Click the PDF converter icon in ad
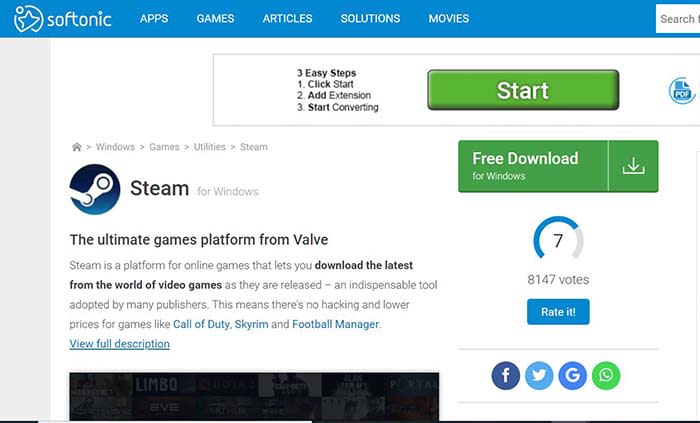This screenshot has width=700, height=423. (682, 91)
